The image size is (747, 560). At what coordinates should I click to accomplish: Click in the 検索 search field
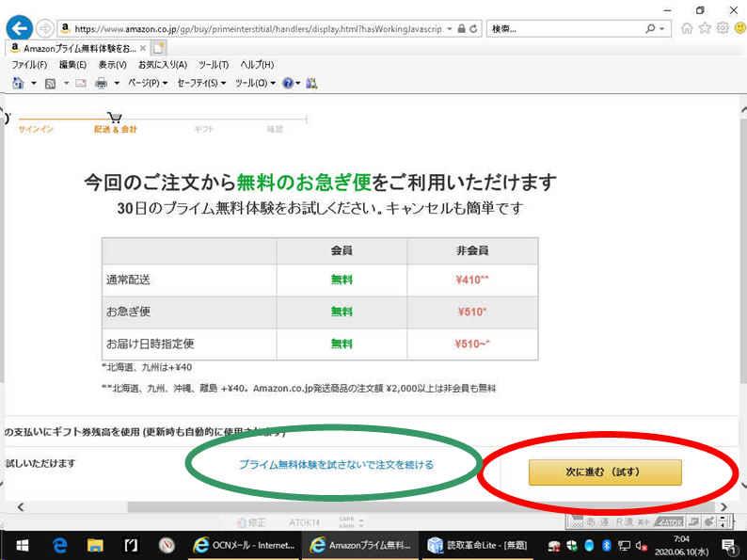566,28
